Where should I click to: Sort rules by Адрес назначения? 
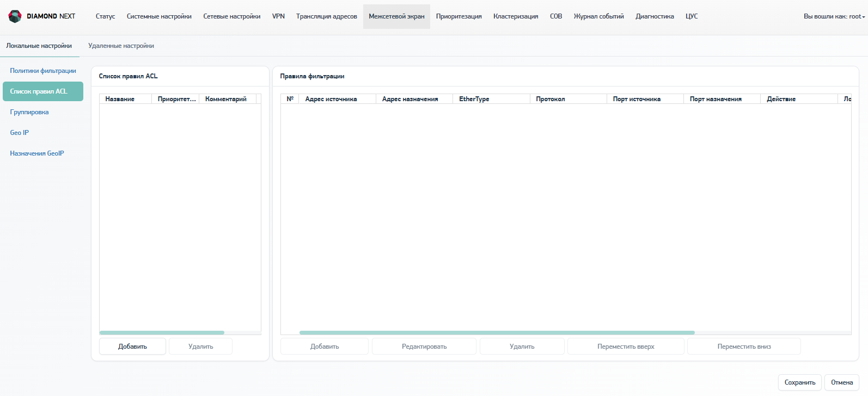click(x=414, y=99)
